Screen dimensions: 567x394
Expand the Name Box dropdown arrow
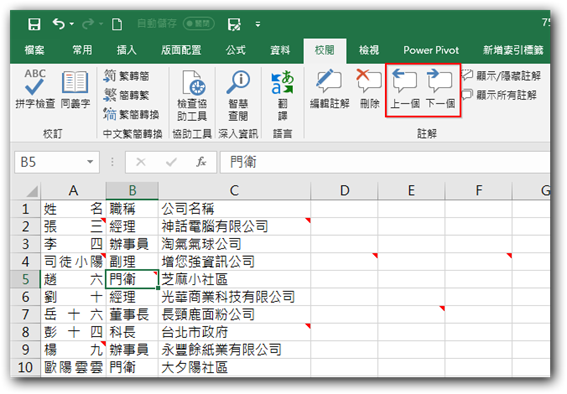coord(90,162)
